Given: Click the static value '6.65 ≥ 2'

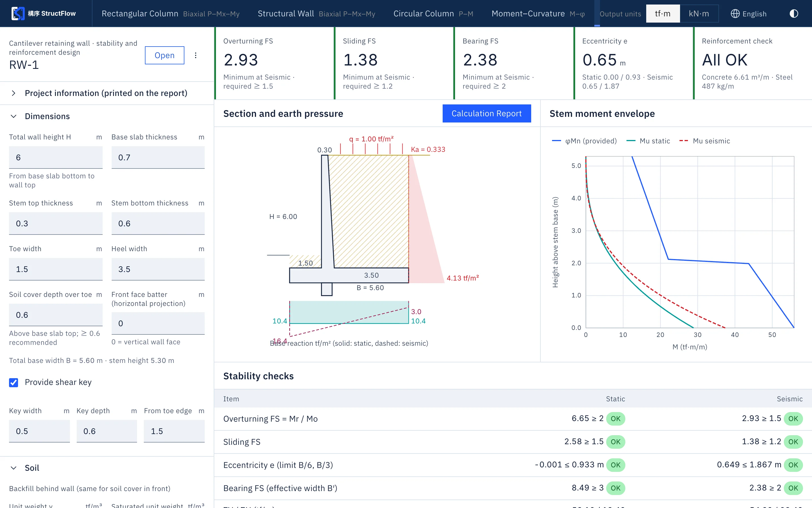Looking at the screenshot, I should tap(588, 418).
